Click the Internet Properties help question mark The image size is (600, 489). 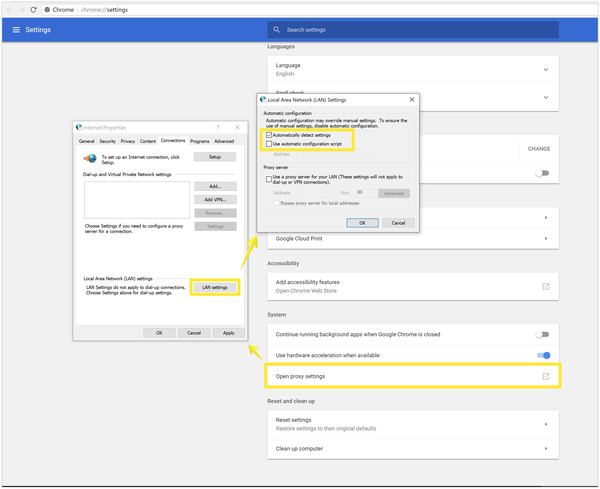(x=218, y=127)
